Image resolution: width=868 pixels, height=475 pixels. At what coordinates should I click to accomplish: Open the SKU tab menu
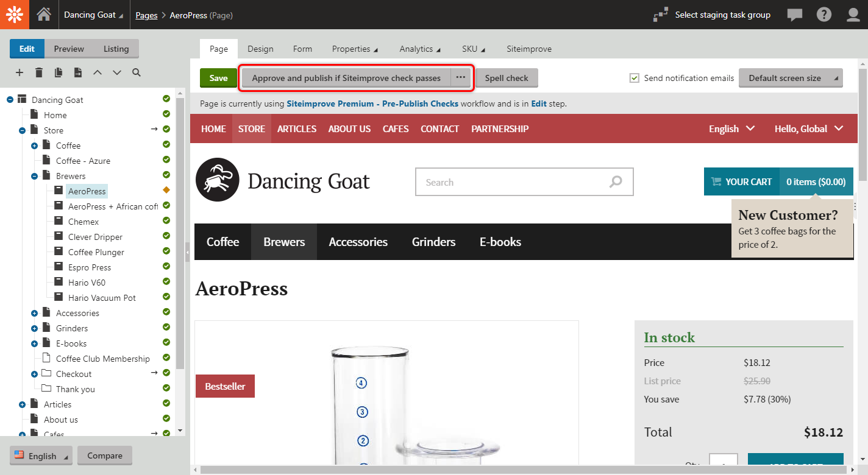(473, 49)
